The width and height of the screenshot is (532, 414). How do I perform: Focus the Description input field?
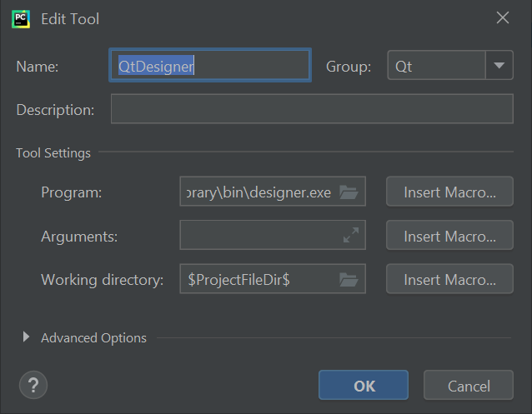312,109
